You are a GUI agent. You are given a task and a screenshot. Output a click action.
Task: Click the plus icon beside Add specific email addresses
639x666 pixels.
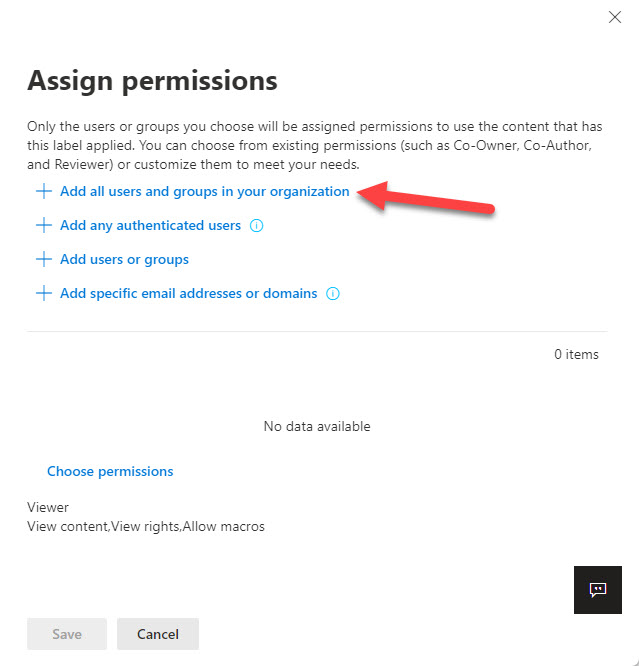tap(43, 293)
